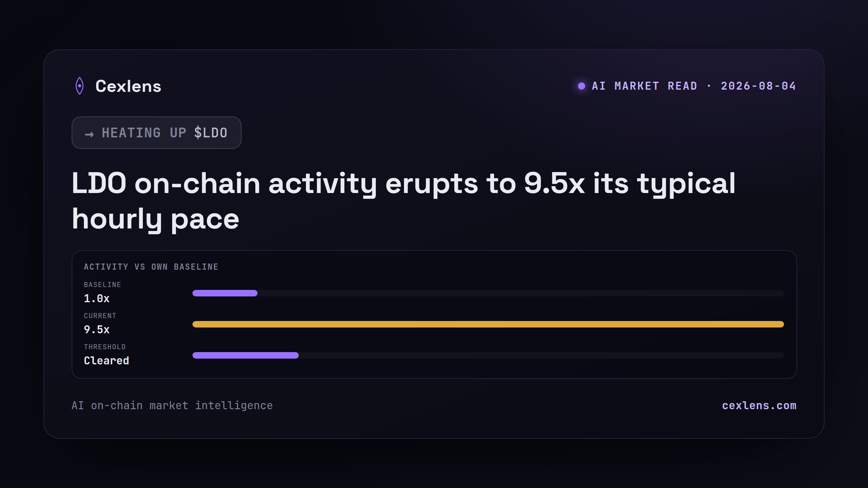Screen dimensions: 868x488
Task: Select the HEATING UP $LDO badge
Action: [x=157, y=133]
